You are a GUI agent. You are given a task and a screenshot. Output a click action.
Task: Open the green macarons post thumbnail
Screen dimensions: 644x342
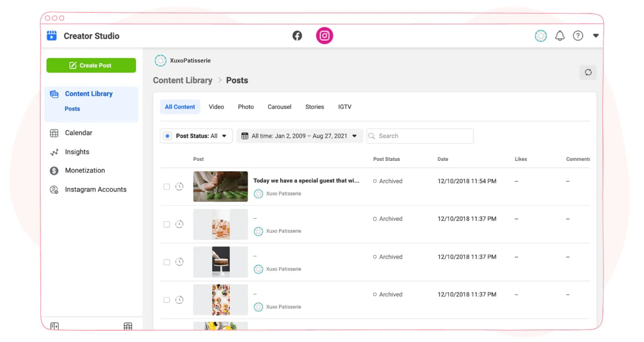(x=221, y=187)
